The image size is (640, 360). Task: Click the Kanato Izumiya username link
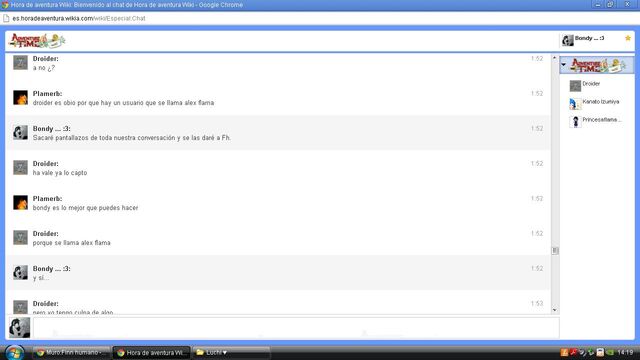click(600, 102)
